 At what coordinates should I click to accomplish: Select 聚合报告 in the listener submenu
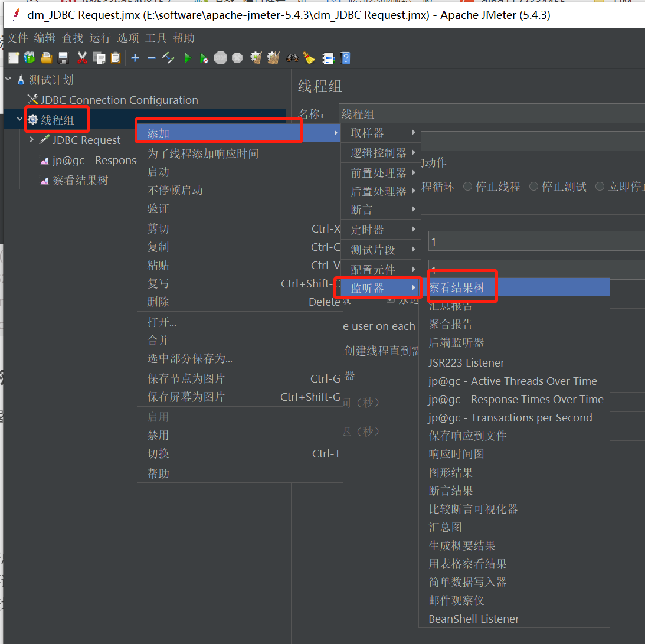[514, 324]
